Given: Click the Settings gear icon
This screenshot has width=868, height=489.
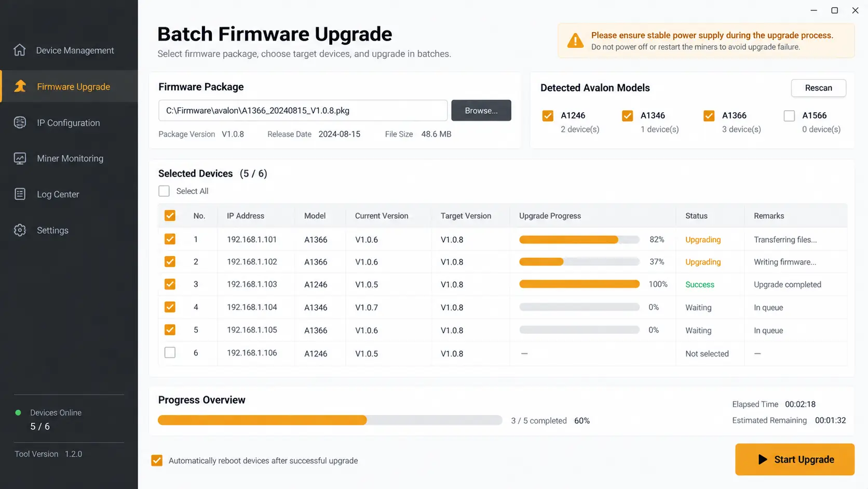Looking at the screenshot, I should coord(20,230).
